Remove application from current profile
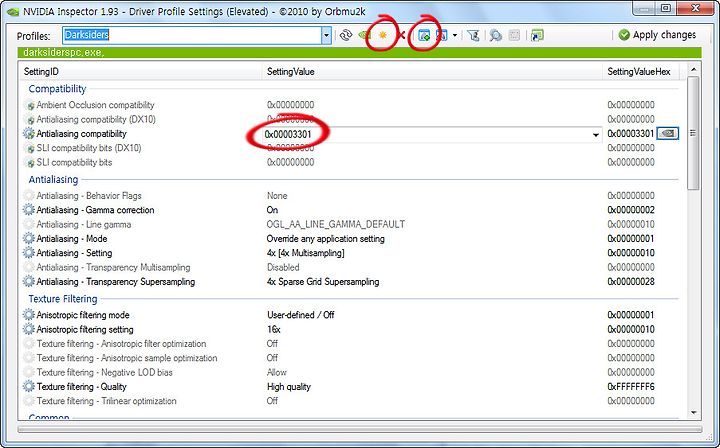Viewport: 720px width, 448px height. pos(442,35)
